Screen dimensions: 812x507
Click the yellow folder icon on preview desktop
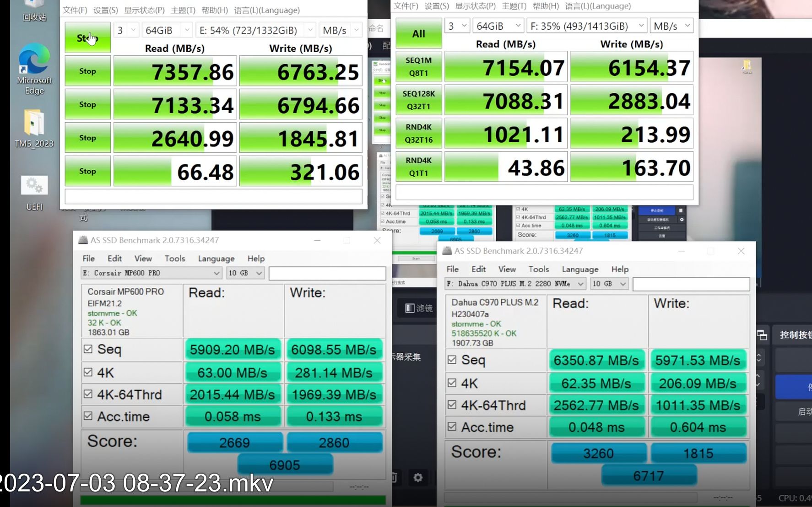click(x=747, y=67)
